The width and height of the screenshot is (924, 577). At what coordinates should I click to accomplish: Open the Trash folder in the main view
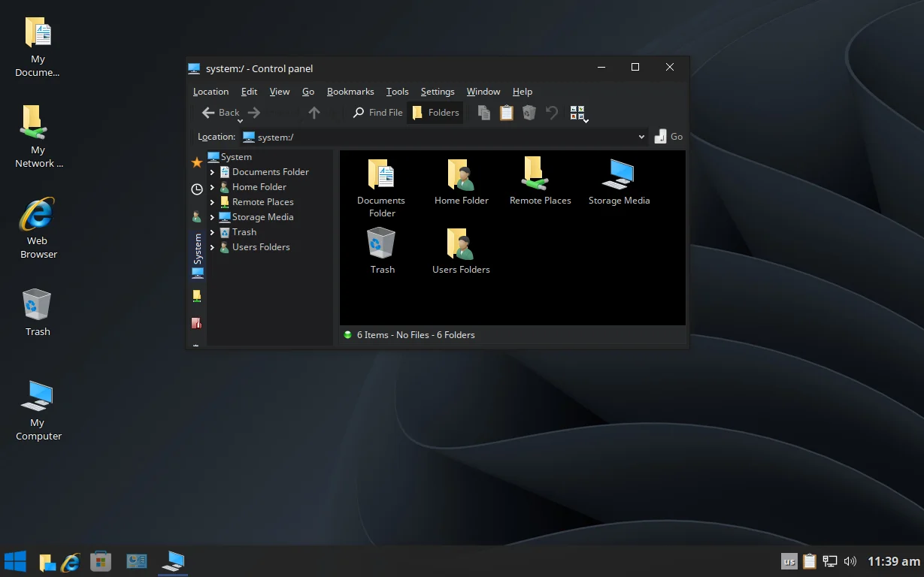[381, 248]
